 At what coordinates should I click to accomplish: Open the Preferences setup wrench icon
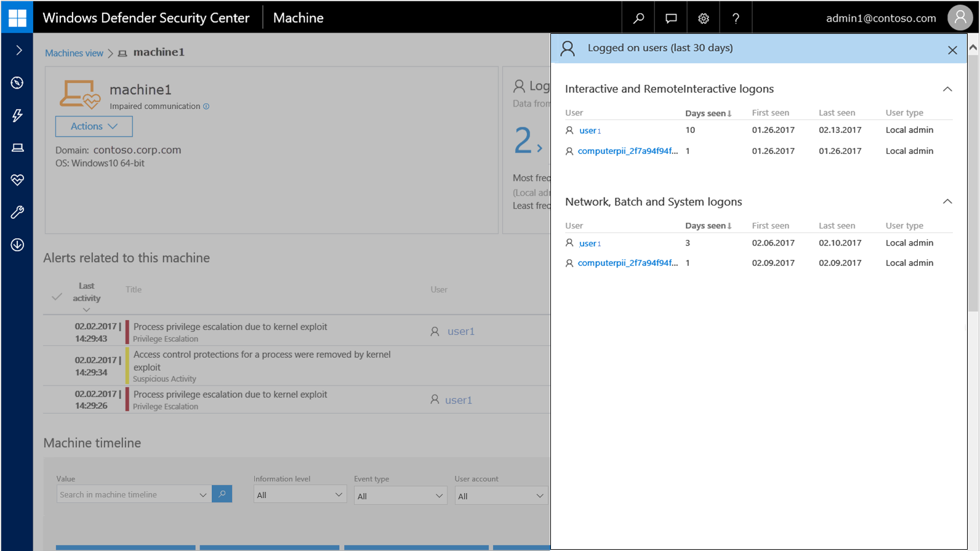point(17,212)
